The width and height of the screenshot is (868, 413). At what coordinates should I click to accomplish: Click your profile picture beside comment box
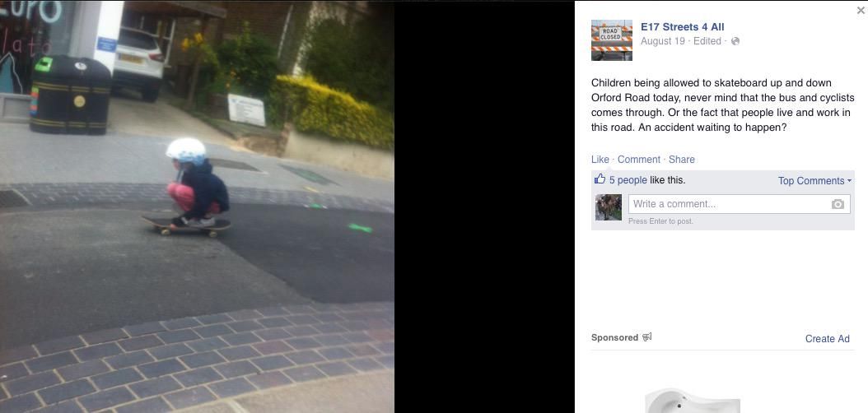[609, 207]
